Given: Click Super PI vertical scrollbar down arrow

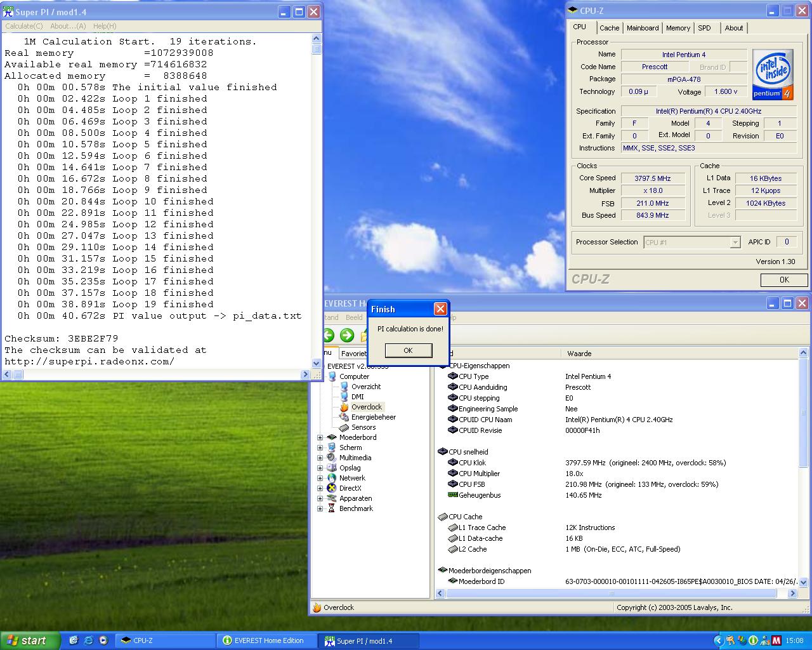Looking at the screenshot, I should click(x=317, y=364).
